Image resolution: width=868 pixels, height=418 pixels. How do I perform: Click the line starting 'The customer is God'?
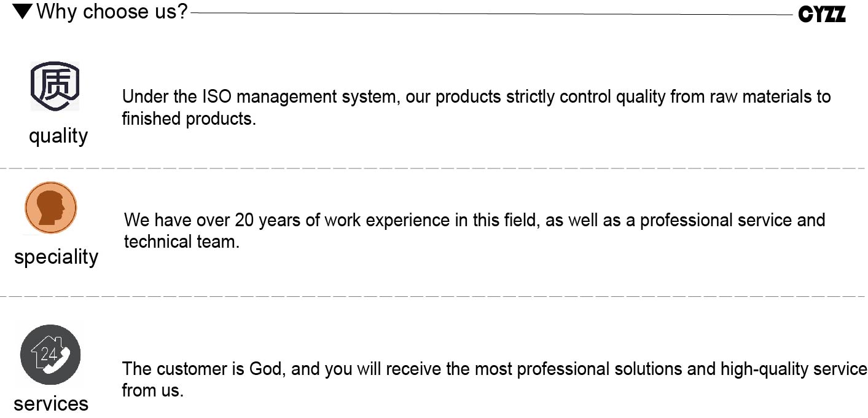494,369
